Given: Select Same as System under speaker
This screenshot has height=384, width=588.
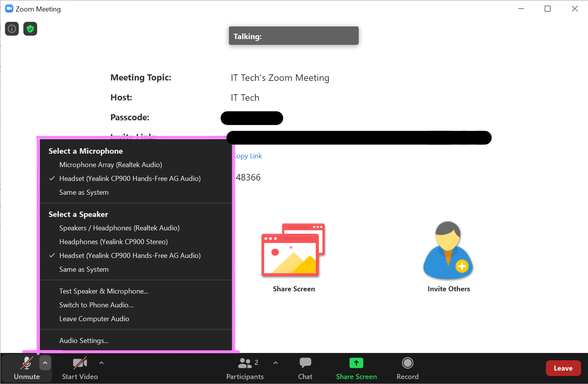Looking at the screenshot, I should 136,269.
